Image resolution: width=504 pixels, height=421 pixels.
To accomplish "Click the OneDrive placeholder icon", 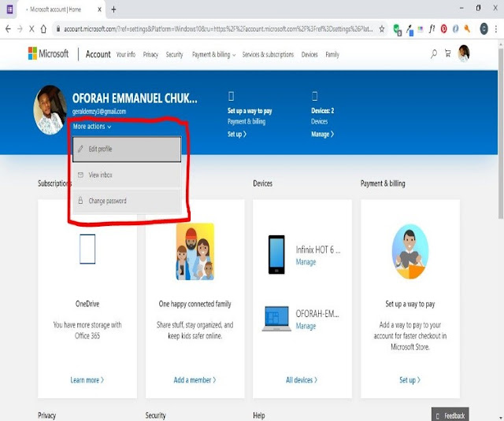I will (87, 249).
